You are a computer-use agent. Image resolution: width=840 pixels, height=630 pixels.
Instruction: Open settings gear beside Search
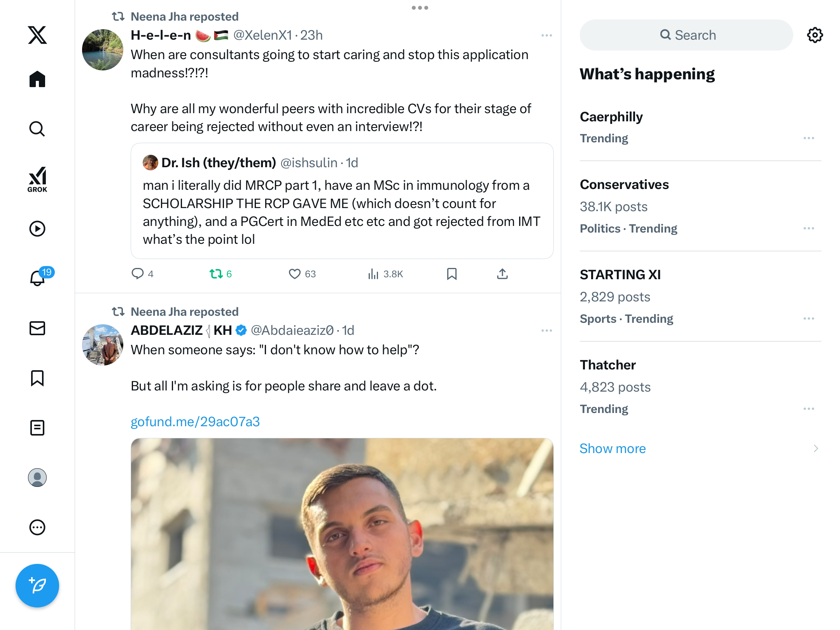pyautogui.click(x=815, y=35)
